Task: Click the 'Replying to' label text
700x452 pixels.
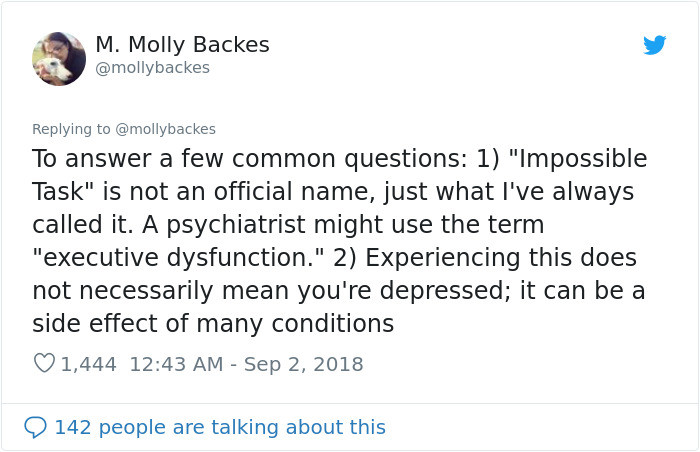Action: point(71,129)
